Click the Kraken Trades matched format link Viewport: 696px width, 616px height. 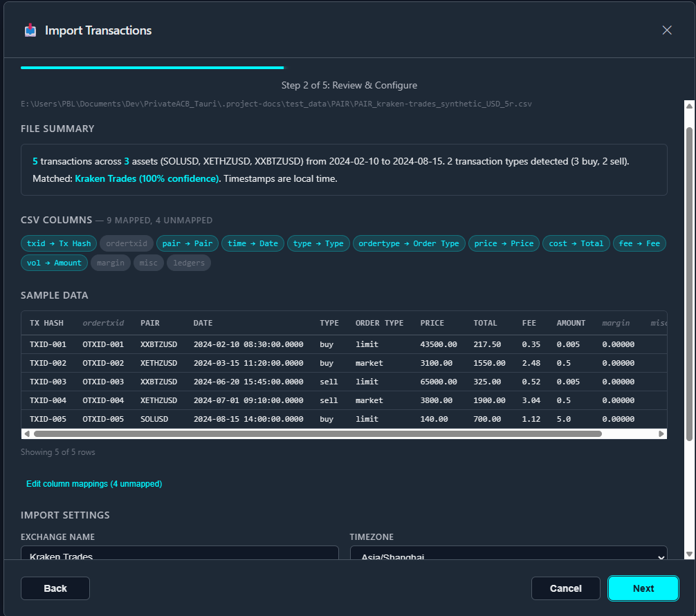click(147, 179)
